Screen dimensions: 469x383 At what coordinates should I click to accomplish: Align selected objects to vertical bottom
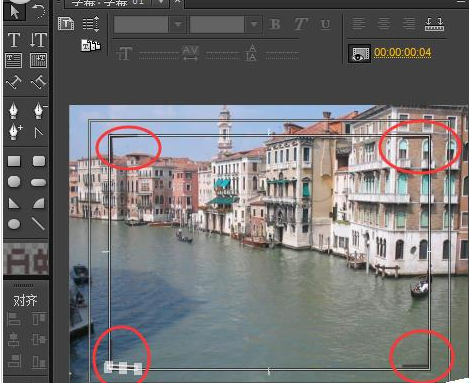[39, 361]
